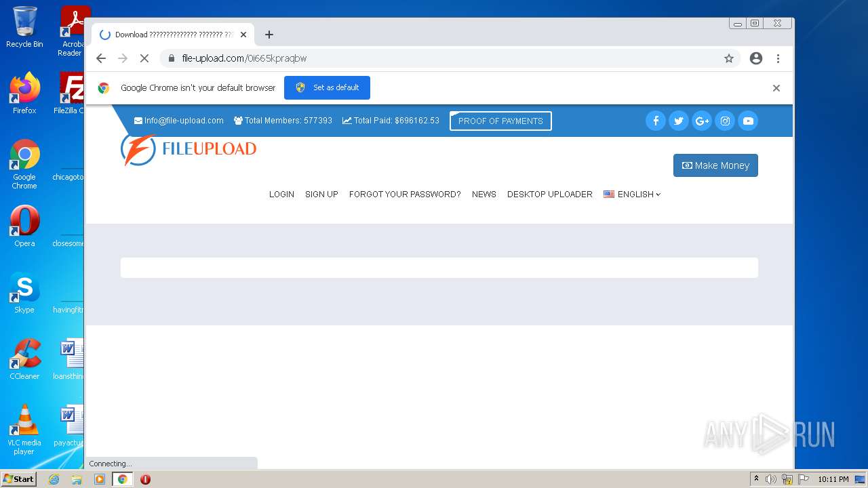Open the loansthing Word document icon
Image resolution: width=868 pixels, height=488 pixels.
[x=70, y=359]
